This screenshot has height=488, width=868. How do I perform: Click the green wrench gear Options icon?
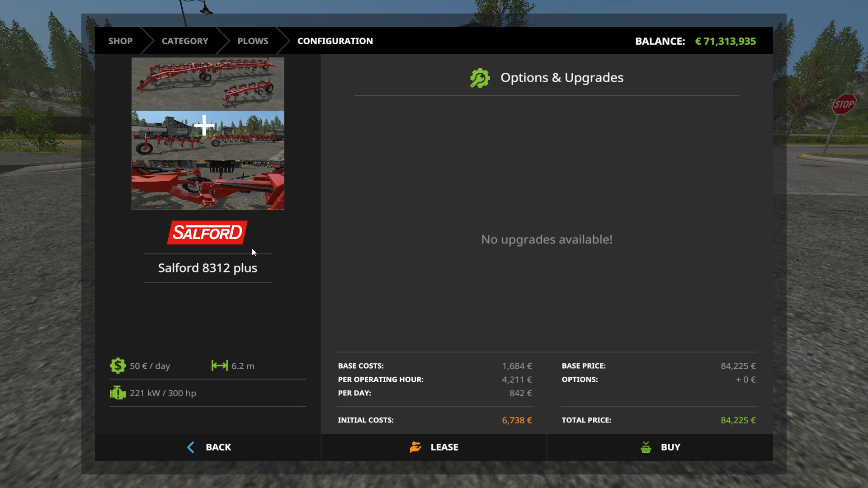480,78
